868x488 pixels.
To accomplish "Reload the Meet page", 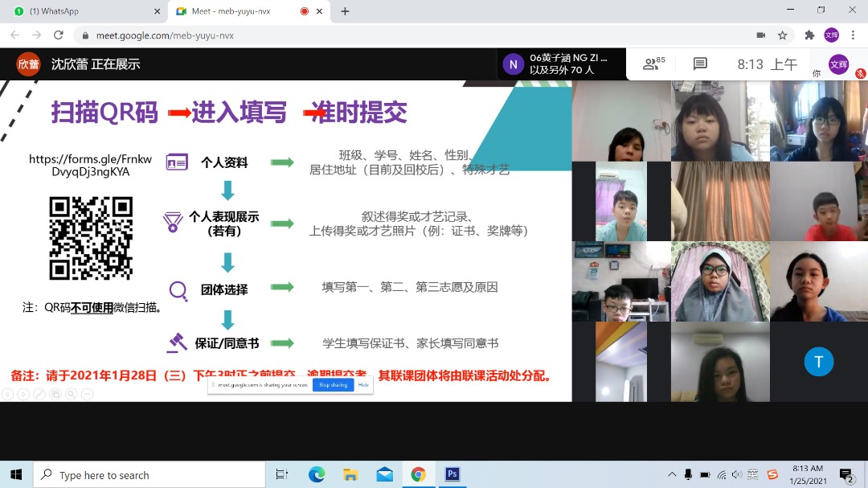I will [58, 35].
